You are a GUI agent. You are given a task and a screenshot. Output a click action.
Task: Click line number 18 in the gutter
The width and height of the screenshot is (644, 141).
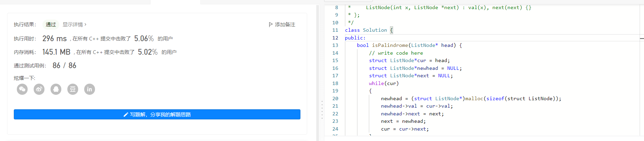[335, 83]
